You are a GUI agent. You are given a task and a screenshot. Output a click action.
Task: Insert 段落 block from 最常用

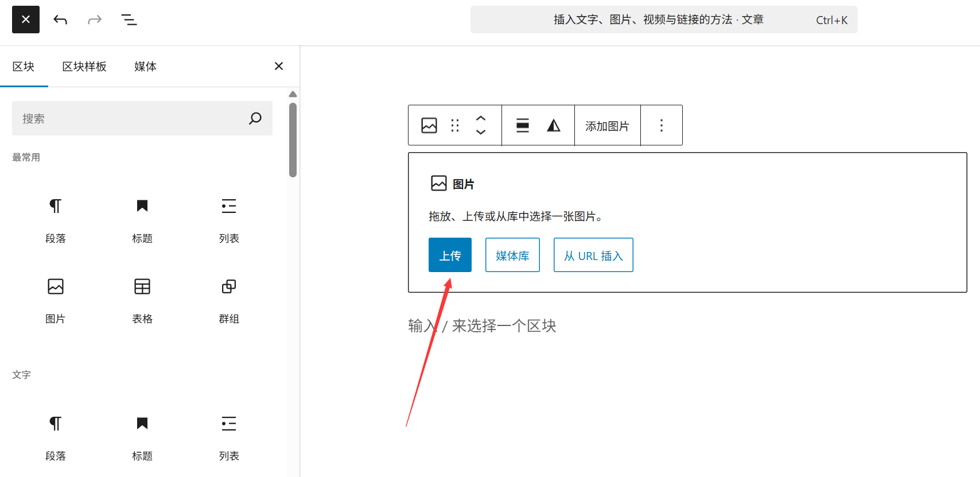tap(56, 221)
